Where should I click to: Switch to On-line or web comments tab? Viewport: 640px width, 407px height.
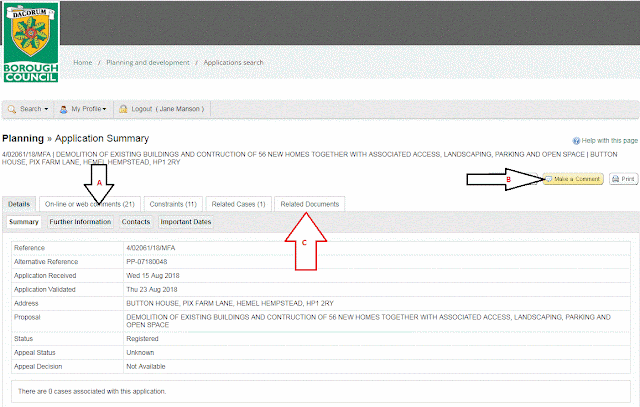[x=90, y=204]
